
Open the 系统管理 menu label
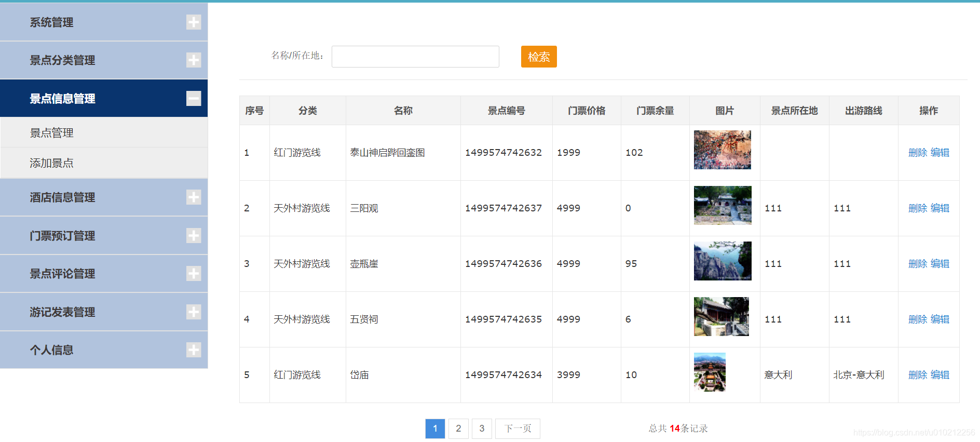point(51,22)
